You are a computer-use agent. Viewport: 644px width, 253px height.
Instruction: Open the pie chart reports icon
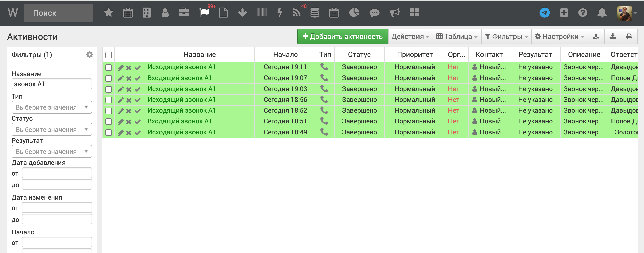coord(354,12)
